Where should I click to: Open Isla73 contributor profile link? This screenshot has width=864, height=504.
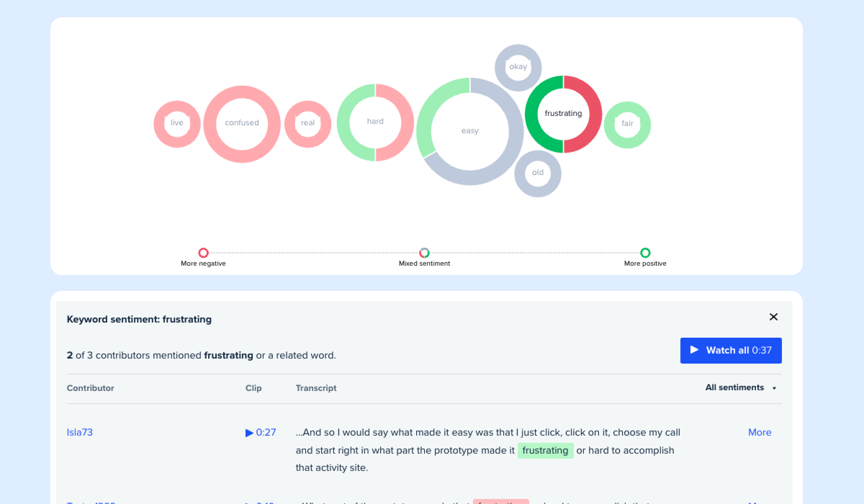click(x=80, y=432)
